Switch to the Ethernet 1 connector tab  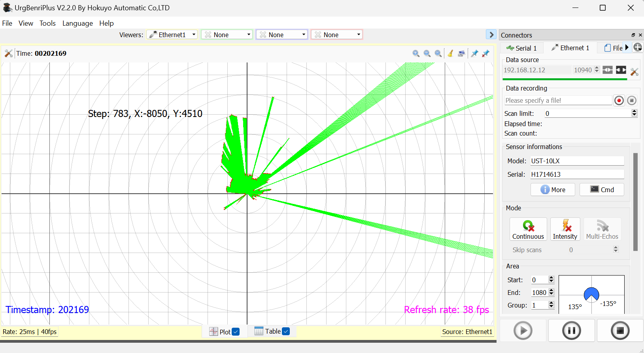pos(570,48)
